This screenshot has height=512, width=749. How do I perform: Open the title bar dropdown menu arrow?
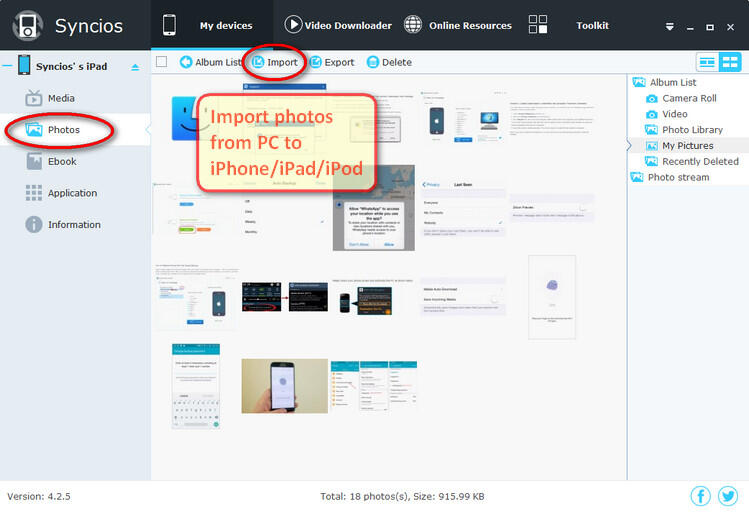(670, 27)
